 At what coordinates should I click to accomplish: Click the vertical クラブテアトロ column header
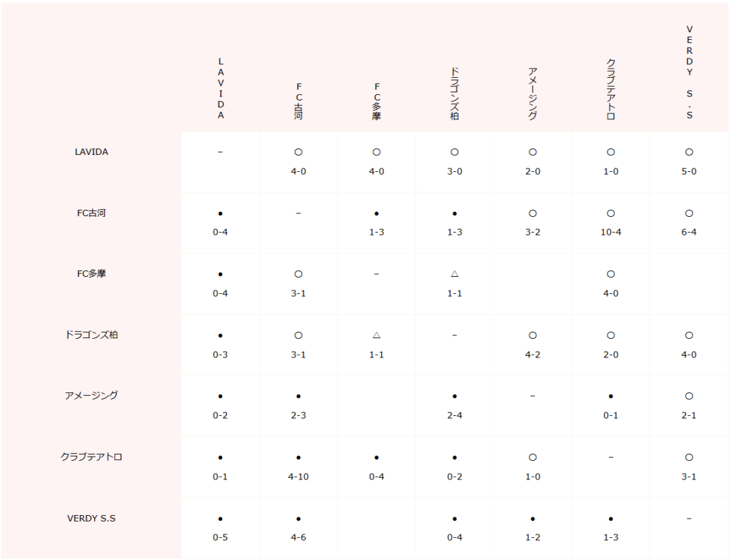pos(611,89)
